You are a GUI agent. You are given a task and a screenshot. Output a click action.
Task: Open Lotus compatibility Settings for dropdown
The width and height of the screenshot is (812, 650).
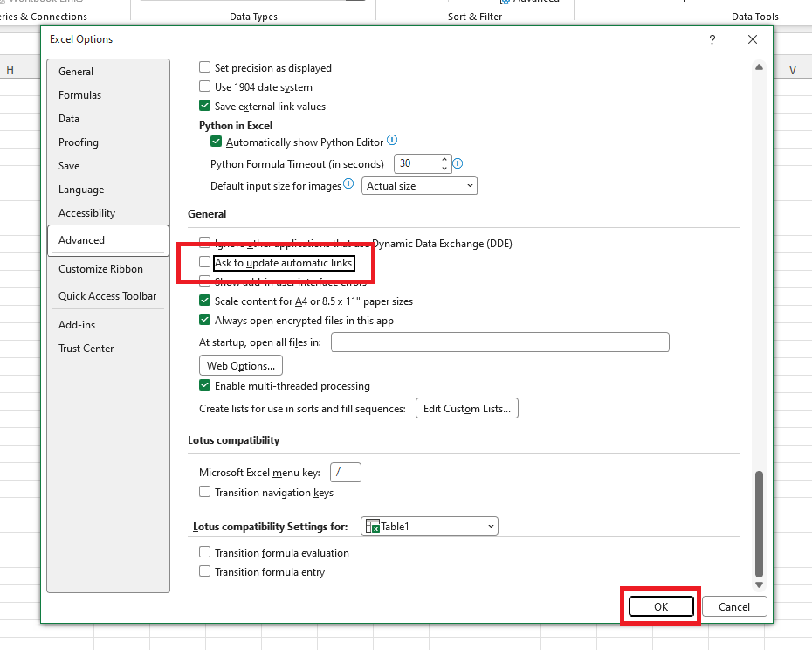tap(430, 526)
